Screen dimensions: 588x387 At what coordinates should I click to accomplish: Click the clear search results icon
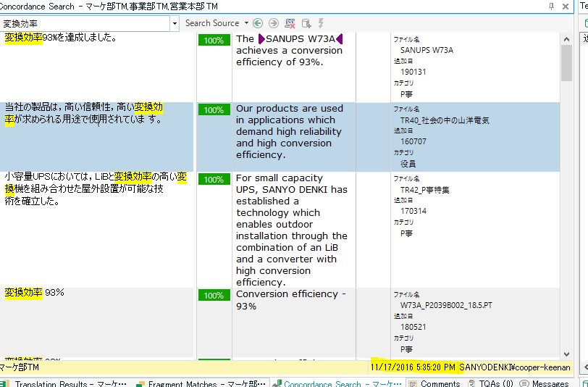point(290,23)
